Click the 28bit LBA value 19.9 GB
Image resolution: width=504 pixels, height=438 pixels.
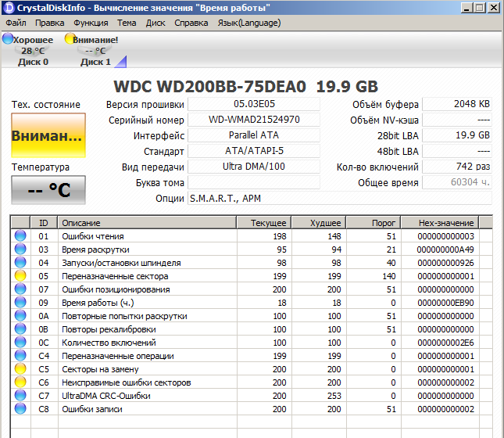(x=457, y=135)
